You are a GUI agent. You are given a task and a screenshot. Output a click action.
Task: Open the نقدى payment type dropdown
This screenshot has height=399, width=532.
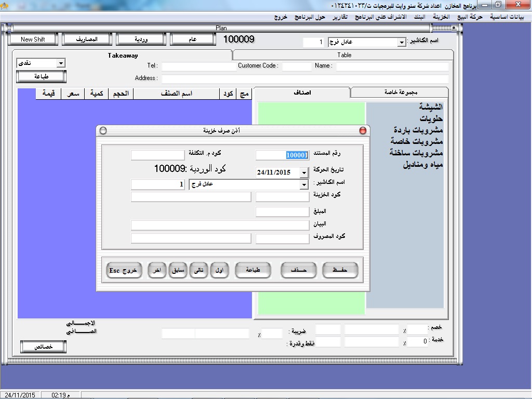pos(61,63)
